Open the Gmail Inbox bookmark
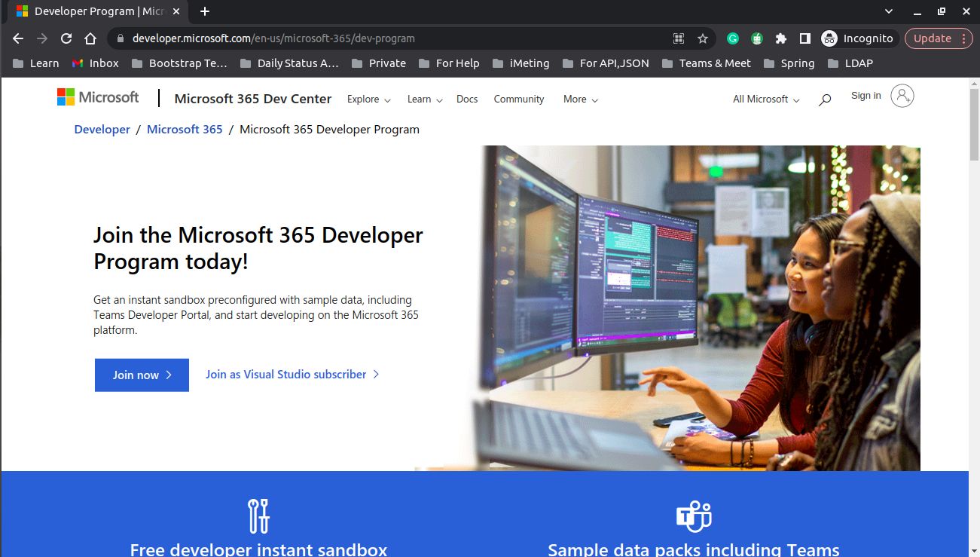 pyautogui.click(x=96, y=63)
